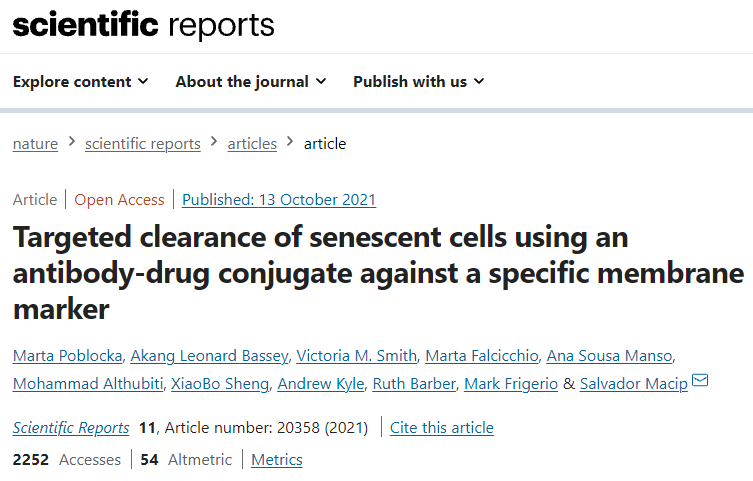Expand the Publish with us menu
This screenshot has width=753, height=481.
click(x=419, y=82)
